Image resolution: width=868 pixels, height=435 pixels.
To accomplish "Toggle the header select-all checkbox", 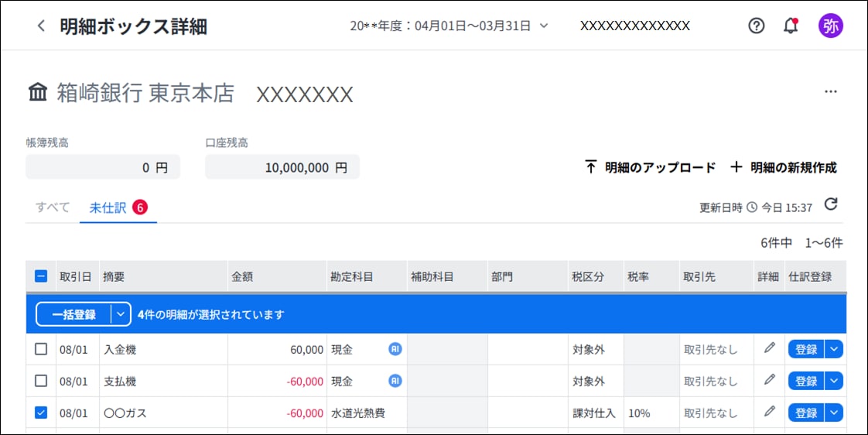I will 41,276.
